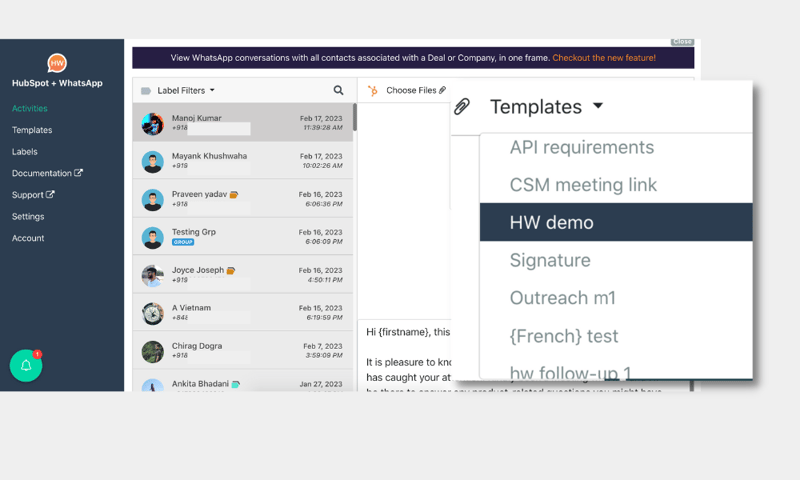The width and height of the screenshot is (800, 480).
Task: Close the announcement banner
Action: 682,42
